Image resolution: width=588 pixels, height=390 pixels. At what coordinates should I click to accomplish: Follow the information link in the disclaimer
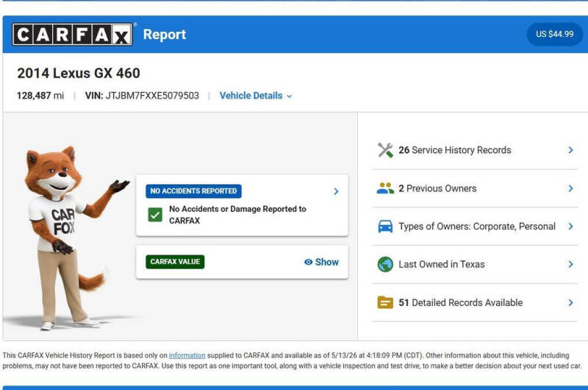pos(187,355)
